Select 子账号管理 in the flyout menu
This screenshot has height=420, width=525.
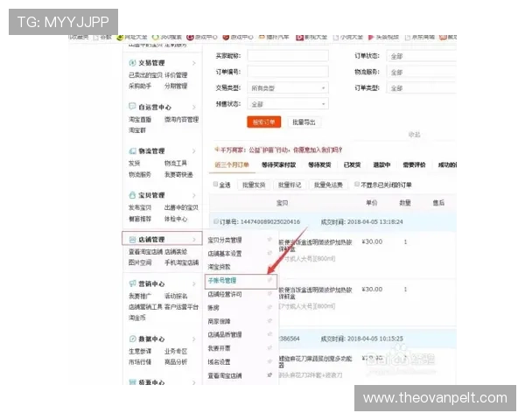point(222,280)
